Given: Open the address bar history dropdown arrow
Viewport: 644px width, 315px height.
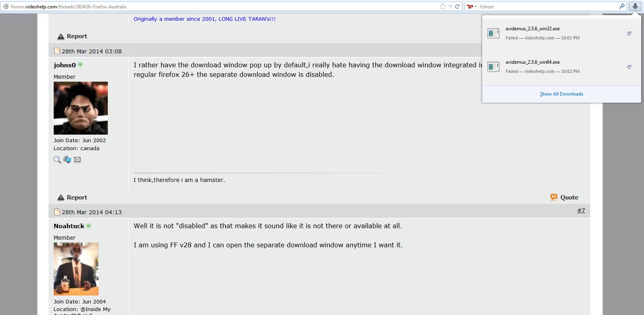Looking at the screenshot, I should 450,6.
